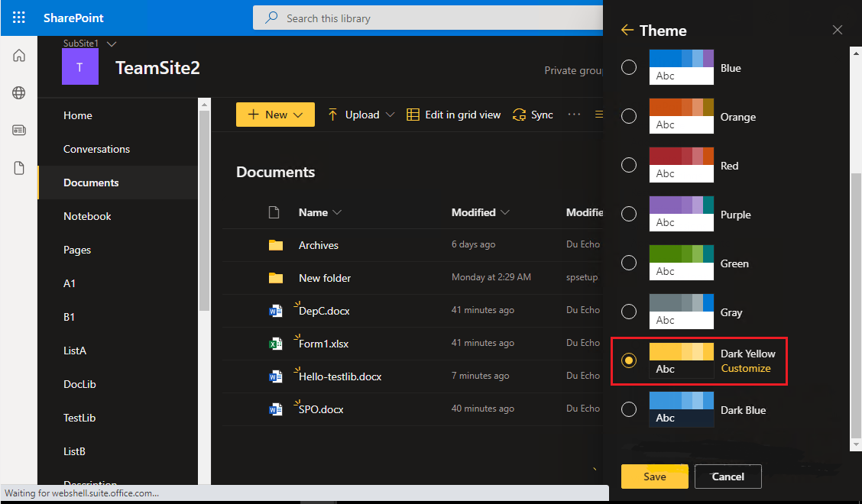Open the Modified By column header
Image resolution: width=862 pixels, height=504 pixels.
(x=585, y=212)
